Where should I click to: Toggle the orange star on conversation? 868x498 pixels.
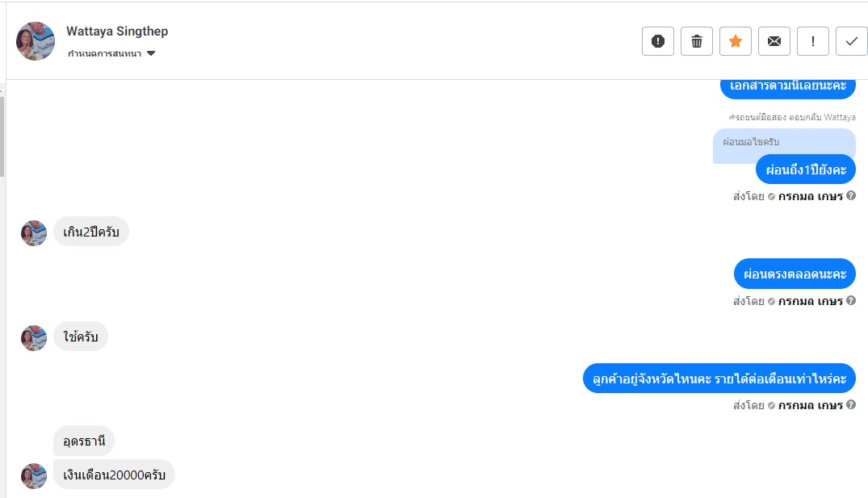[736, 41]
